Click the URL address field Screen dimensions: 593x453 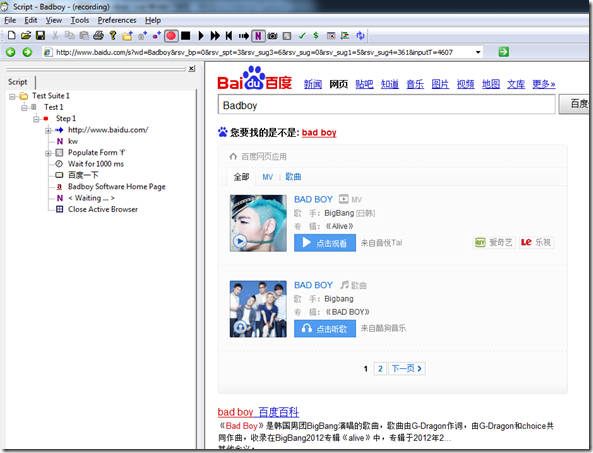[263, 52]
